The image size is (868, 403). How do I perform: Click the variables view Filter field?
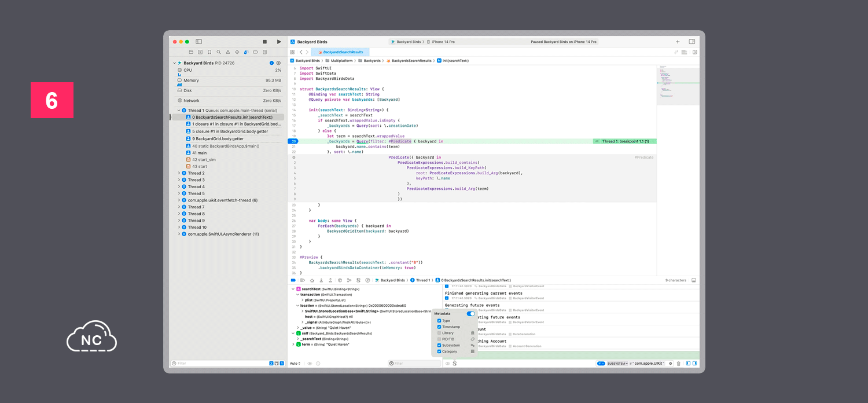click(414, 364)
